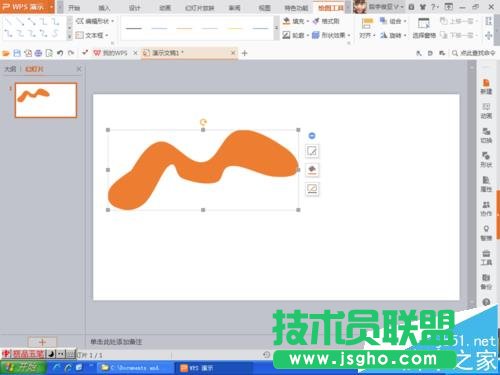This screenshot has height=375, width=500.
Task: Open the 组合 (Group) dropdown
Action: click(393, 21)
